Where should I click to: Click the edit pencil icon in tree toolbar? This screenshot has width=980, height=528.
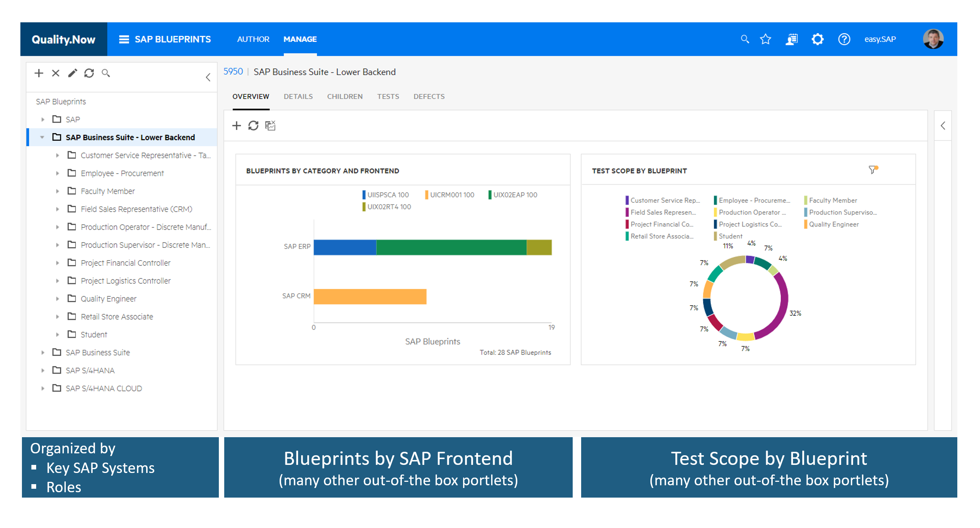click(x=73, y=73)
